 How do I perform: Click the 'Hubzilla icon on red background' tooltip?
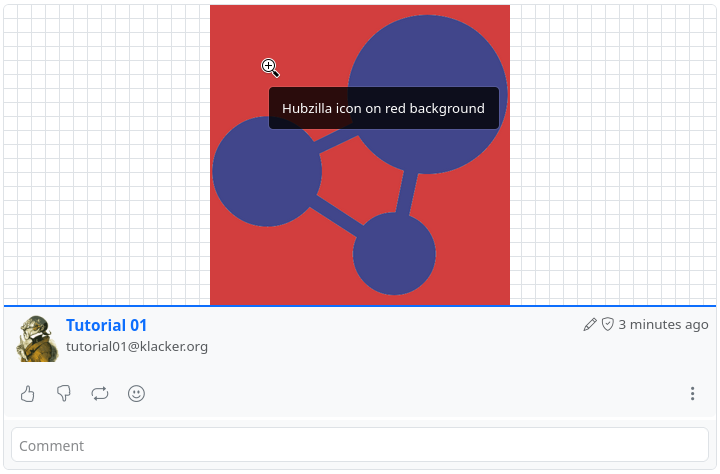383,108
